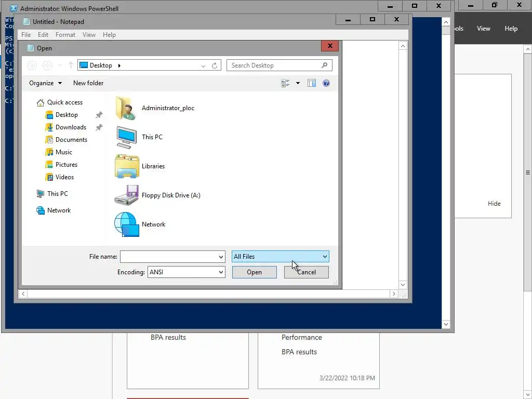Click the Cancel button in dialog
532x399 pixels.
pos(307,272)
